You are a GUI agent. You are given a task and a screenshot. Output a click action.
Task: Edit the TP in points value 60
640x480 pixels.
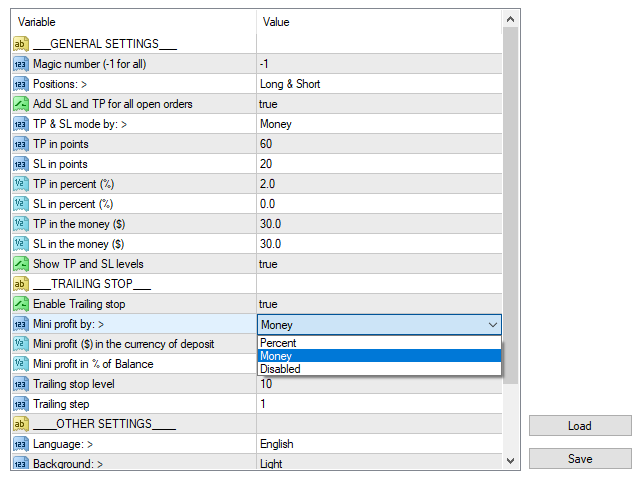[379, 144]
